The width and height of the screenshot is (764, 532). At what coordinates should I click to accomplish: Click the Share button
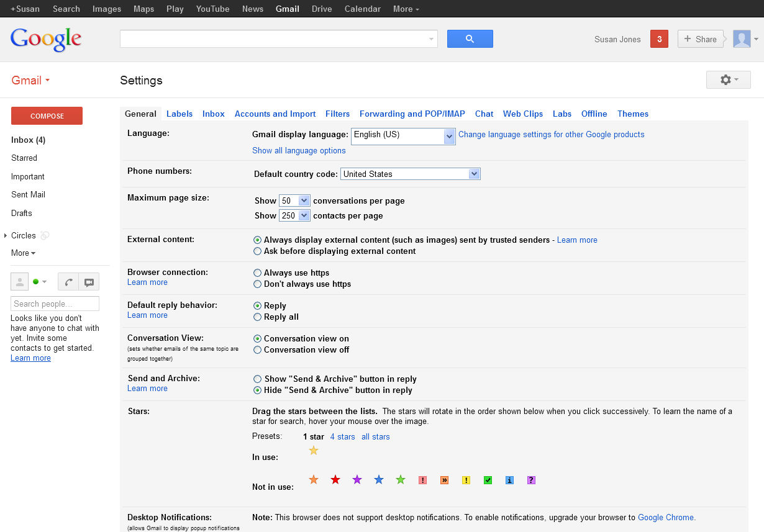click(701, 39)
